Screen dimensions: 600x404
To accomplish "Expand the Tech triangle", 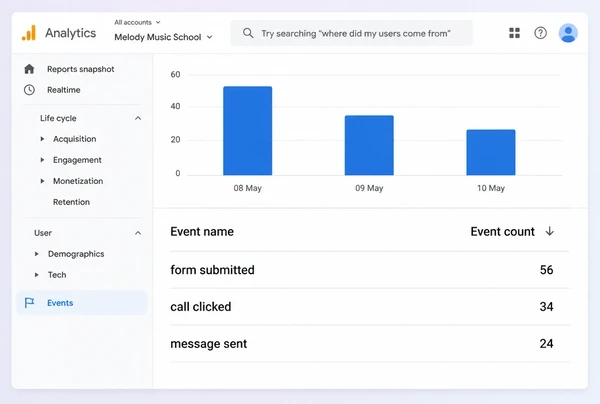I will (36, 275).
